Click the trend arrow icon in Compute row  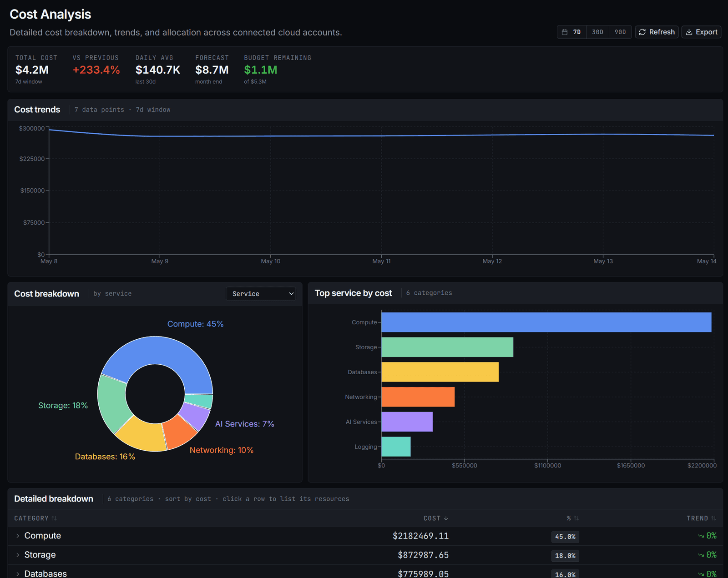(701, 536)
